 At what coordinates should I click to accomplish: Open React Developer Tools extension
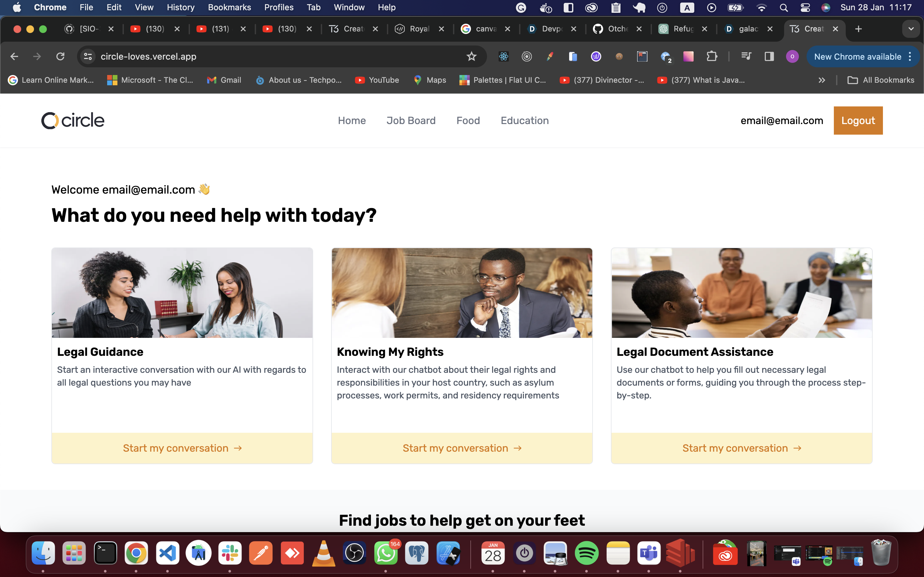click(504, 56)
